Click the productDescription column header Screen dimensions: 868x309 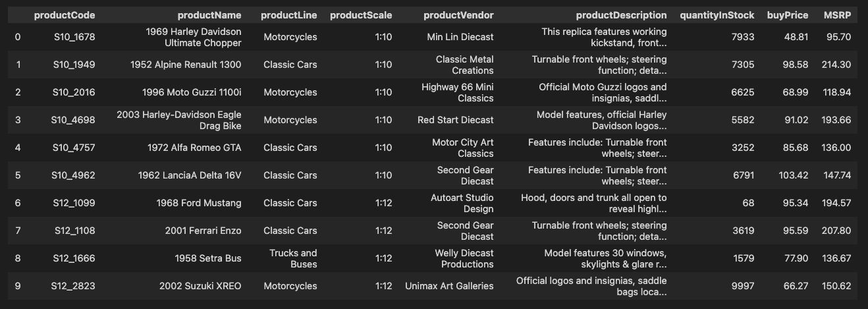pyautogui.click(x=621, y=15)
